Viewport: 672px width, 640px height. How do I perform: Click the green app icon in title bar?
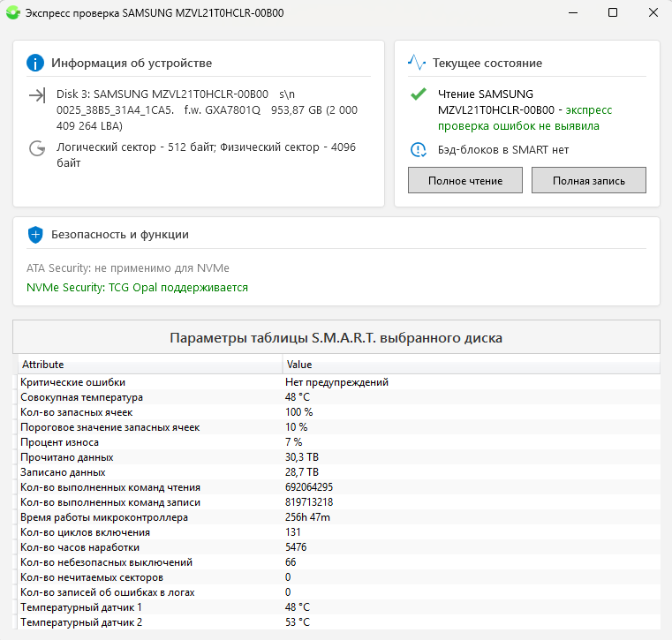tap(13, 13)
